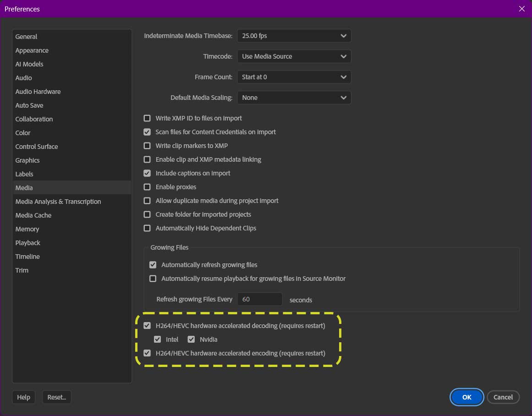The height and width of the screenshot is (416, 532).
Task: Go to AI Models preferences
Action: [x=29, y=64]
